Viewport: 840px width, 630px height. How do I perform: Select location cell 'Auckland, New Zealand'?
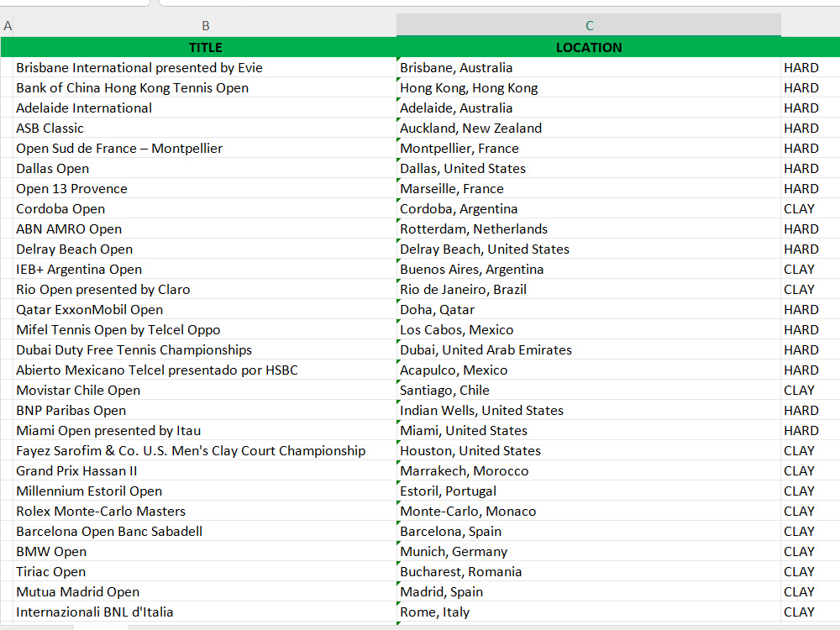tap(589, 128)
